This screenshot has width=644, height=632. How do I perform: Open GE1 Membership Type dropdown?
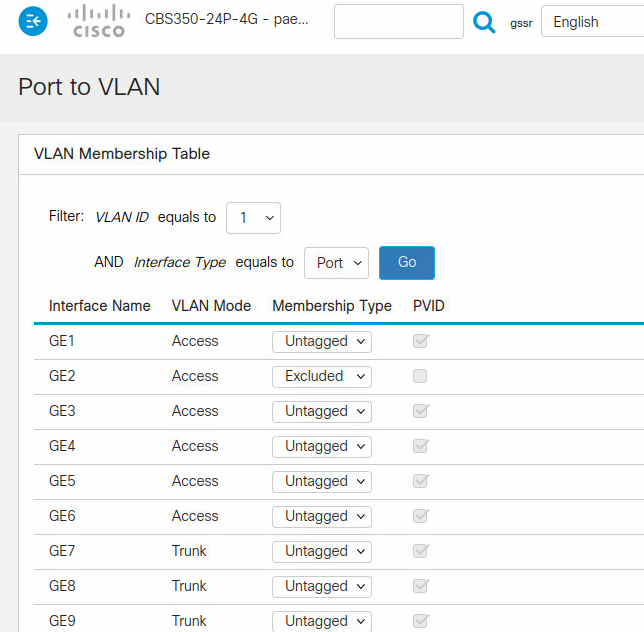pos(322,342)
